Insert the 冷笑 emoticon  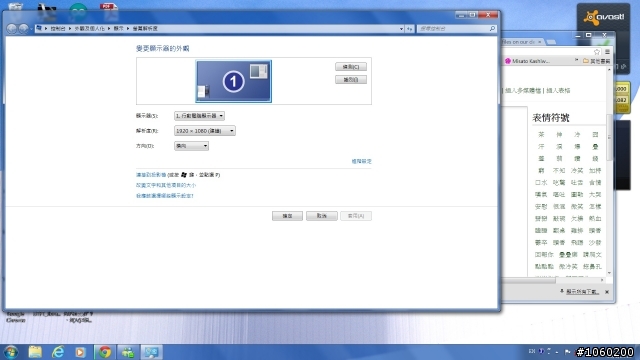click(577, 171)
